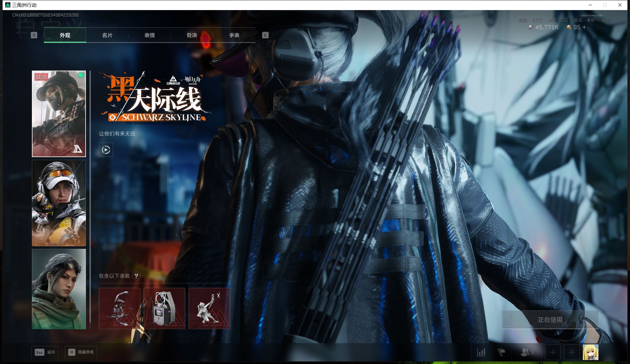630x364 pixels.
Task: Click the first empty squad slot plus
Action: pyautogui.click(x=553, y=352)
